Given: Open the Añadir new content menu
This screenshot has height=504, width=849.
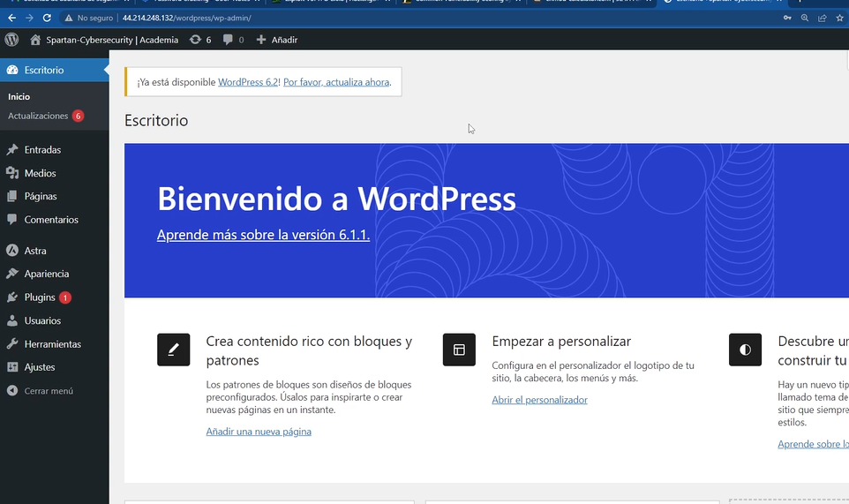Looking at the screenshot, I should [x=276, y=40].
